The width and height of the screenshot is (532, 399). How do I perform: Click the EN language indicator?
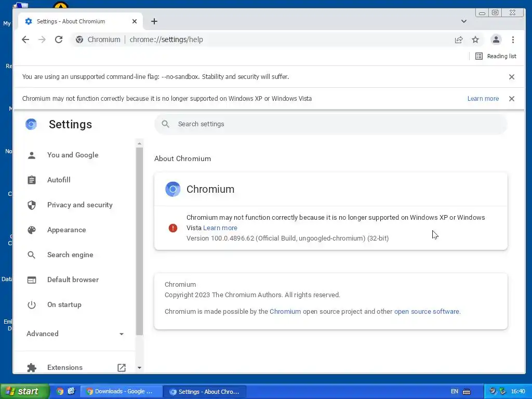pyautogui.click(x=454, y=392)
